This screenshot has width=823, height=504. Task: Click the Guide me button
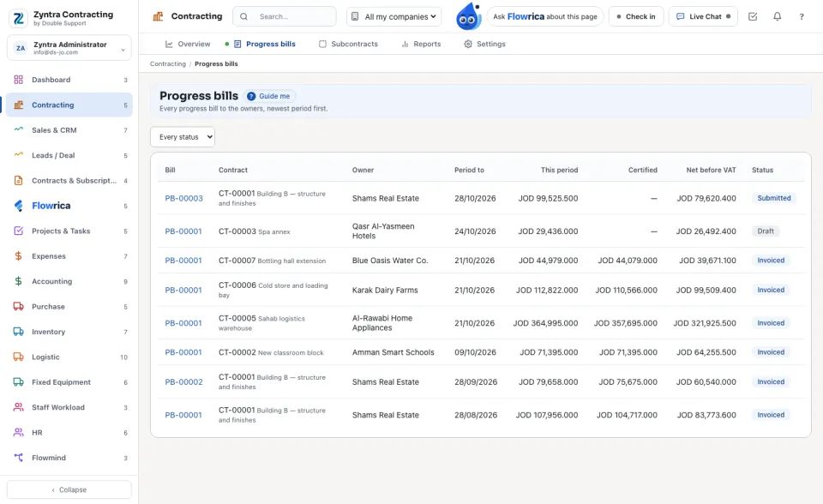tap(268, 96)
